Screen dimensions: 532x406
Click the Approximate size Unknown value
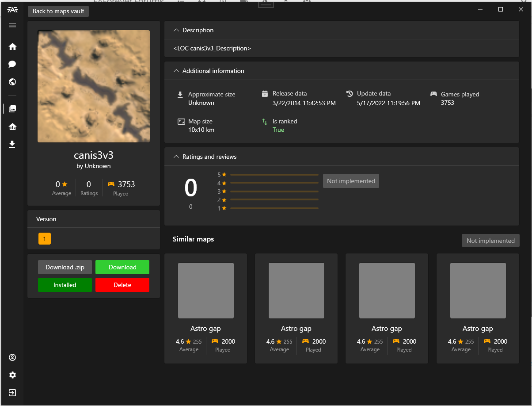201,103
